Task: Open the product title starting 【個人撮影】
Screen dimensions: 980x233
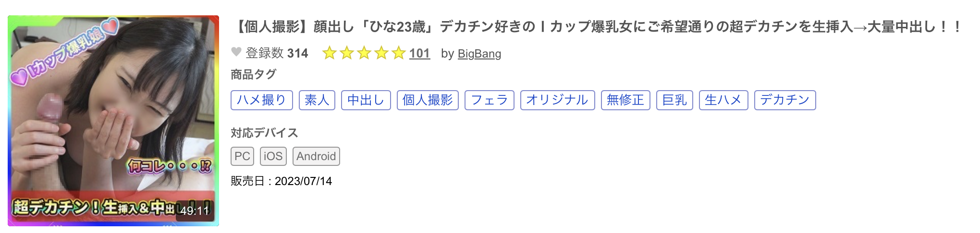Action: [596, 26]
